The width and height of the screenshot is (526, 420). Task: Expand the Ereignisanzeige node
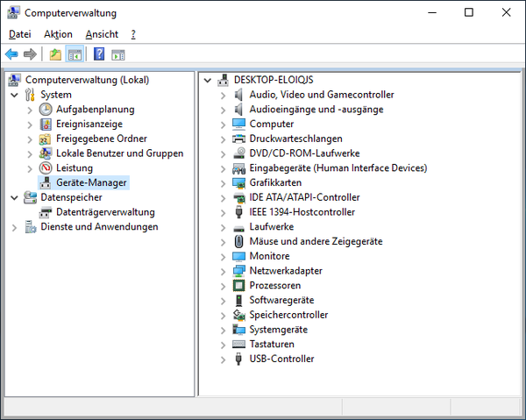click(30, 125)
